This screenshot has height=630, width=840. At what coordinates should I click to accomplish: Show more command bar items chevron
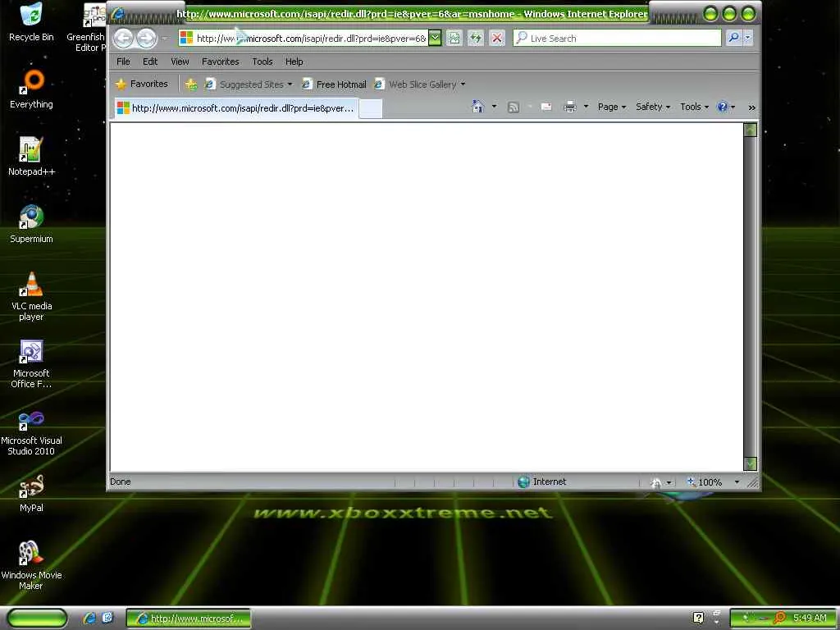[x=751, y=107]
